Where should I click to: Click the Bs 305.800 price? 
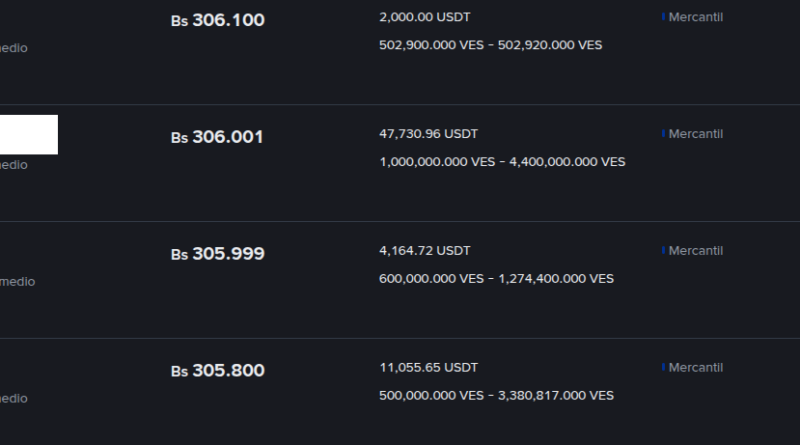point(217,371)
